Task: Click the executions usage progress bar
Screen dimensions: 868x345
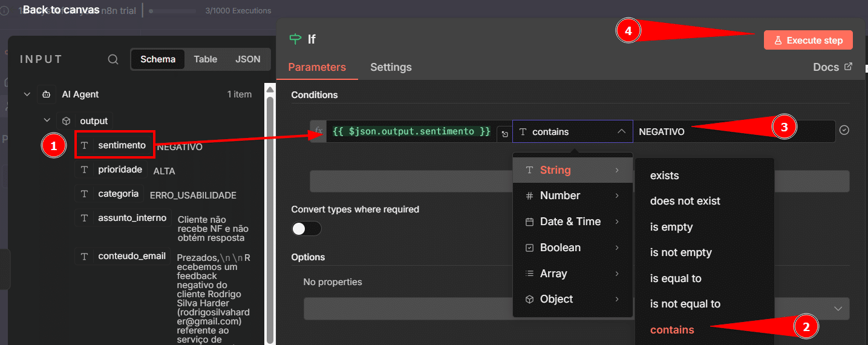Action: [172, 11]
